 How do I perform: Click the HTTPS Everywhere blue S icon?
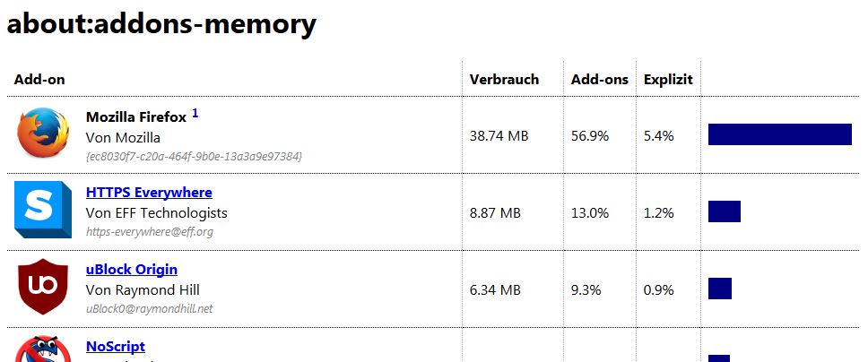[x=43, y=211]
